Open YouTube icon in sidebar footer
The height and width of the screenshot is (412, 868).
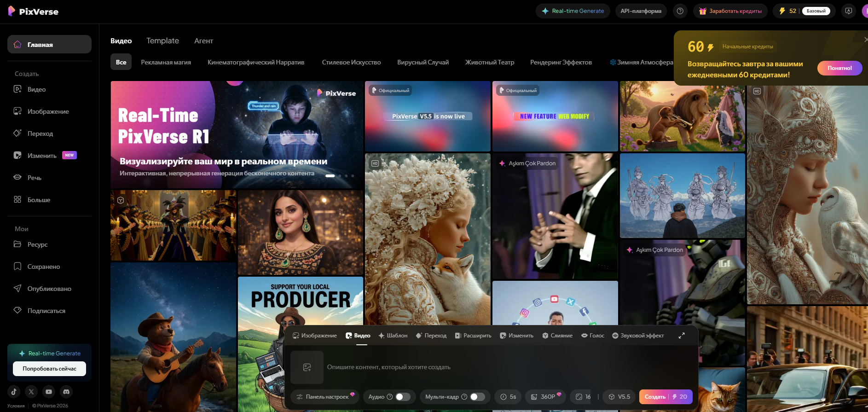pyautogui.click(x=49, y=392)
